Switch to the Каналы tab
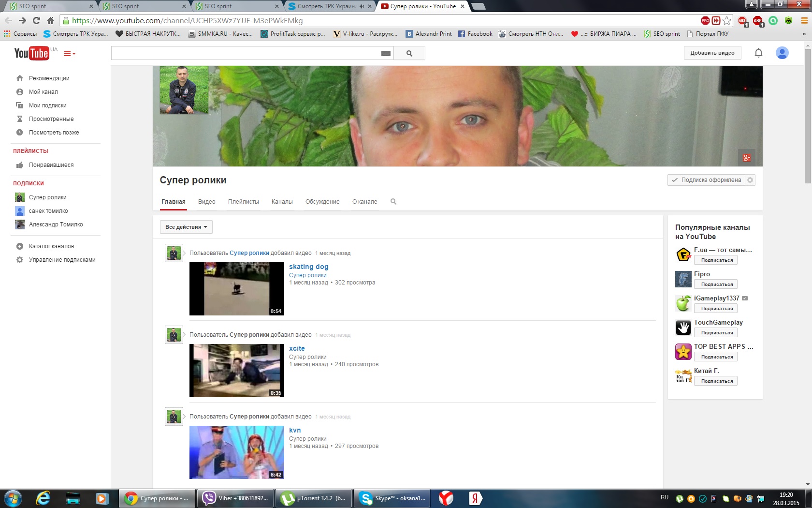 282,202
